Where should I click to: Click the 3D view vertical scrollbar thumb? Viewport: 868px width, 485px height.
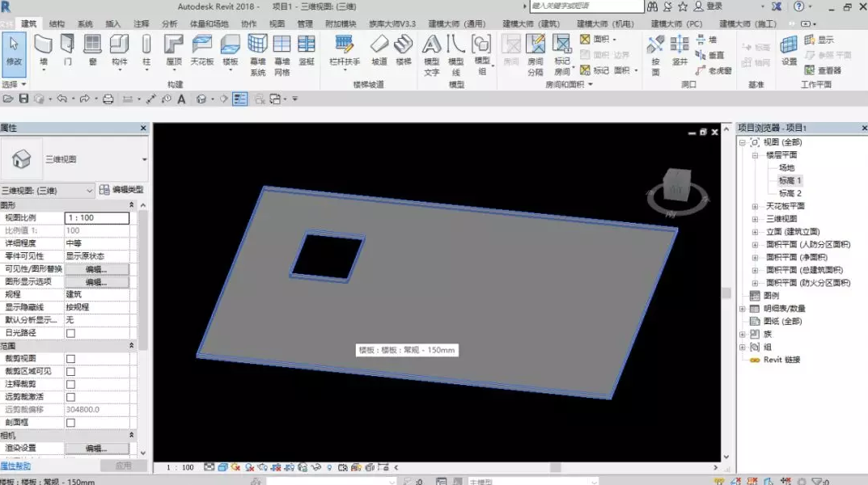tap(726, 293)
